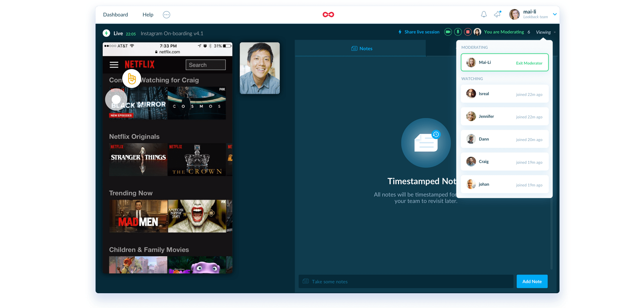Click the You are Moderating label
644x308 pixels.
(504, 32)
